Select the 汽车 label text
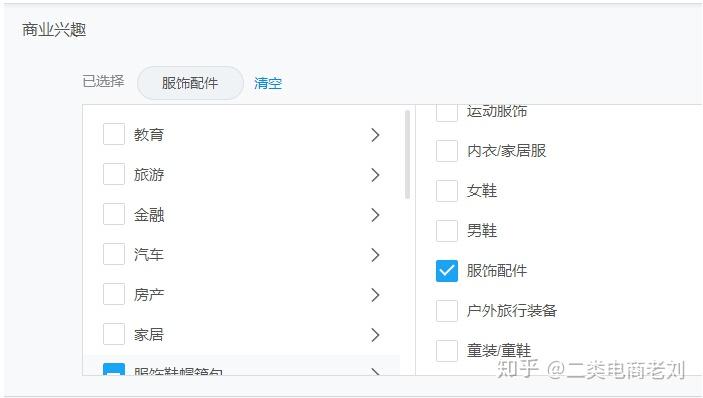The width and height of the screenshot is (703, 398). point(149,255)
